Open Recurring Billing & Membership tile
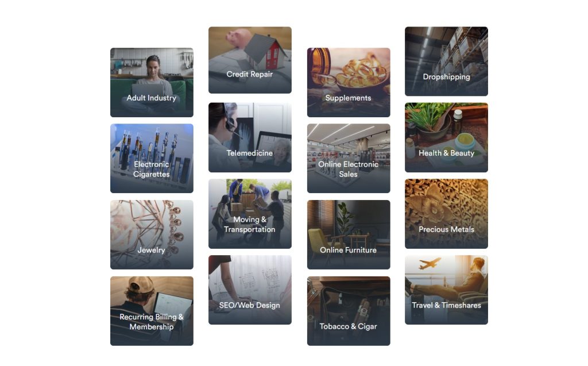The image size is (588, 366). point(152,311)
